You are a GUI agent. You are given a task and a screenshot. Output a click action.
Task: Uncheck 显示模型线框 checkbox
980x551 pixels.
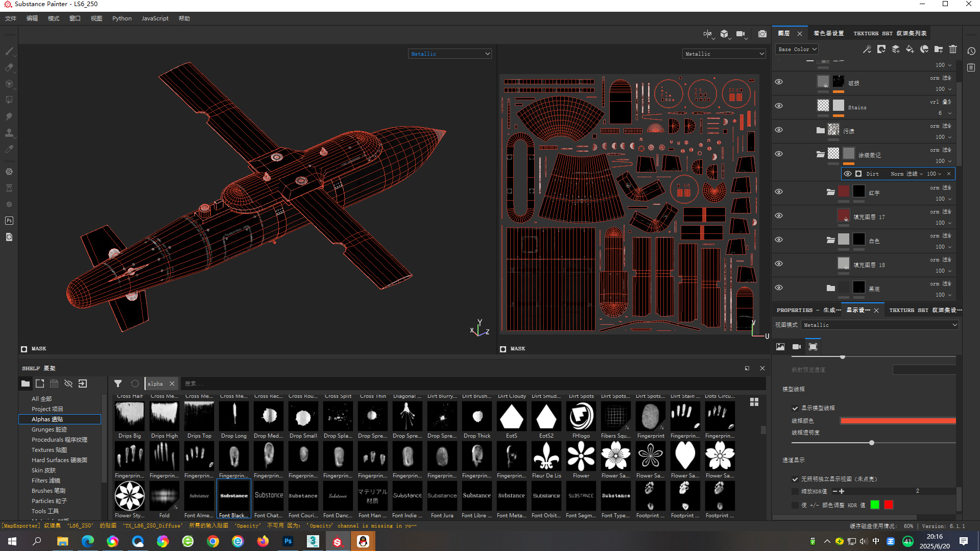(795, 408)
